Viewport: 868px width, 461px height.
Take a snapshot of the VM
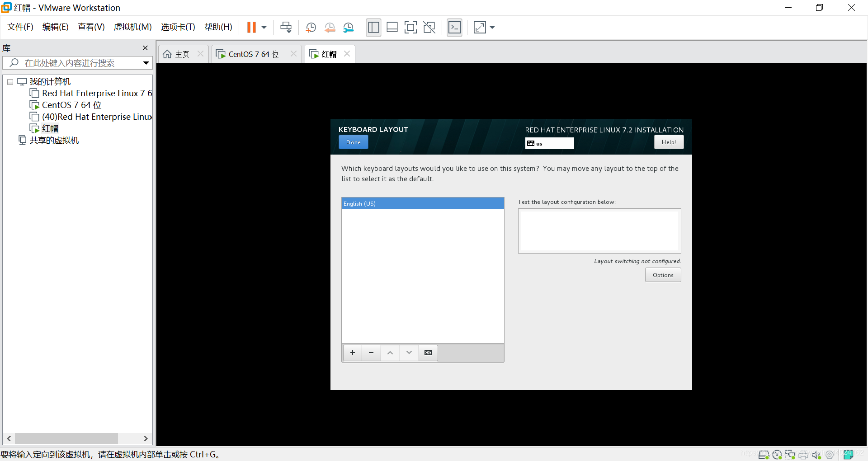(x=311, y=28)
